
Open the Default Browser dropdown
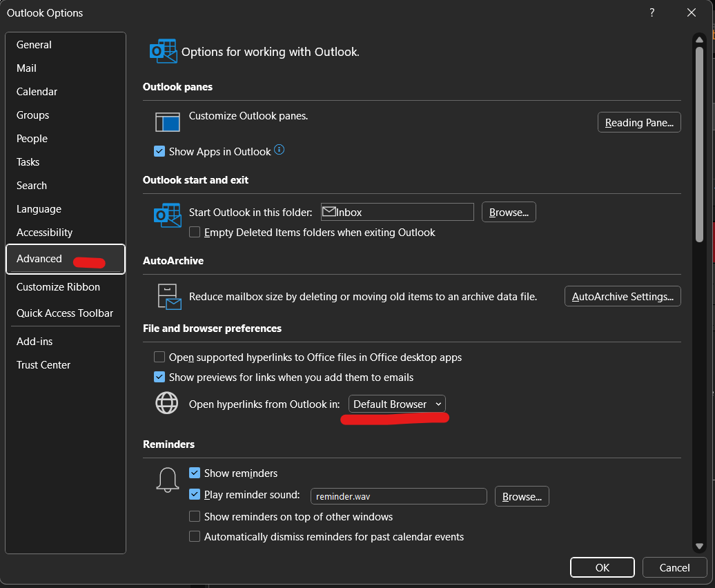pos(397,404)
